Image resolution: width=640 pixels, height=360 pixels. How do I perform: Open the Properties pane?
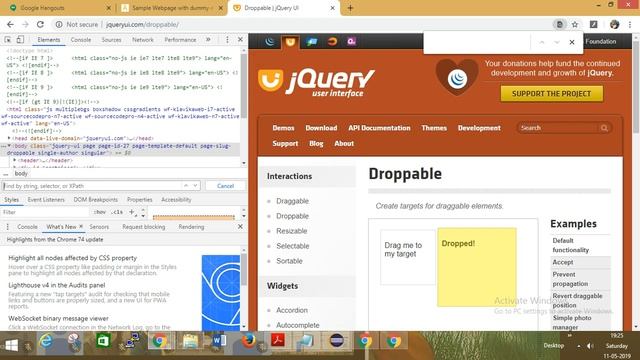pyautogui.click(x=140, y=200)
